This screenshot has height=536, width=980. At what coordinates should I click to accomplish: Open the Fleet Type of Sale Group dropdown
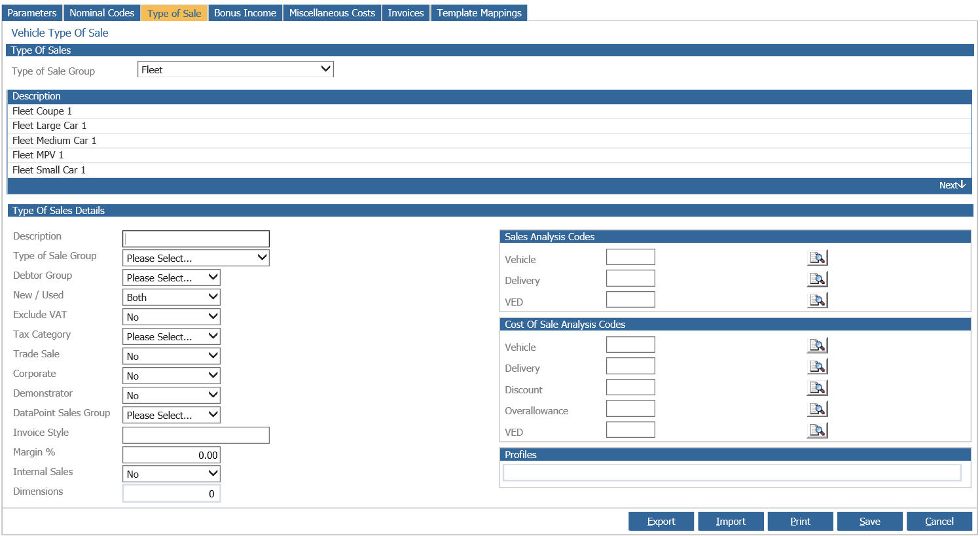pos(236,69)
